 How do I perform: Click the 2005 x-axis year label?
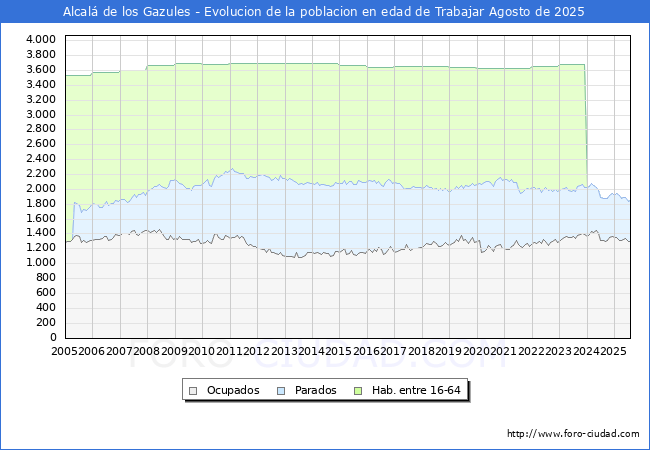(64, 351)
